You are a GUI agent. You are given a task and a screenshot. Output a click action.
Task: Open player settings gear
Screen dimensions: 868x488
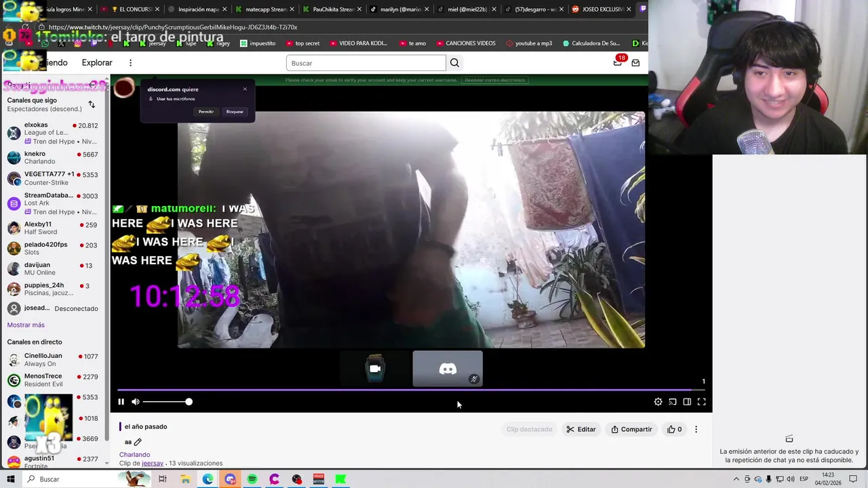coord(658,402)
